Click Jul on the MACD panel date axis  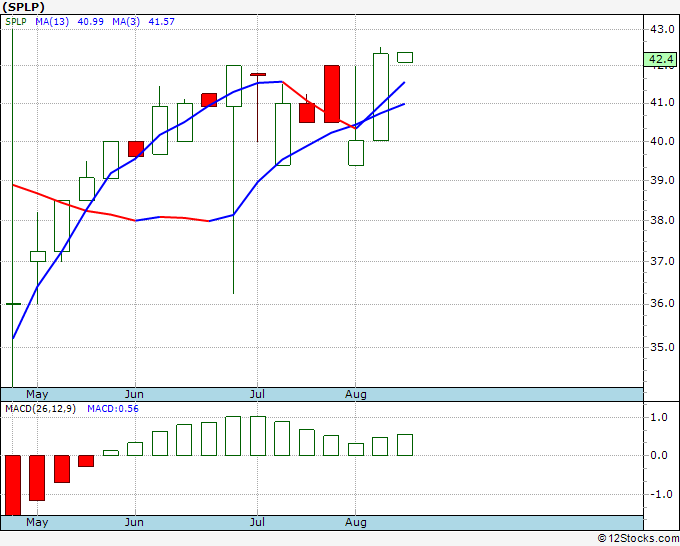pyautogui.click(x=257, y=522)
